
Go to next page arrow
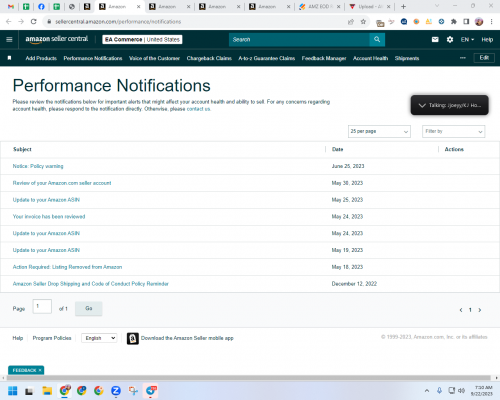[480, 310]
